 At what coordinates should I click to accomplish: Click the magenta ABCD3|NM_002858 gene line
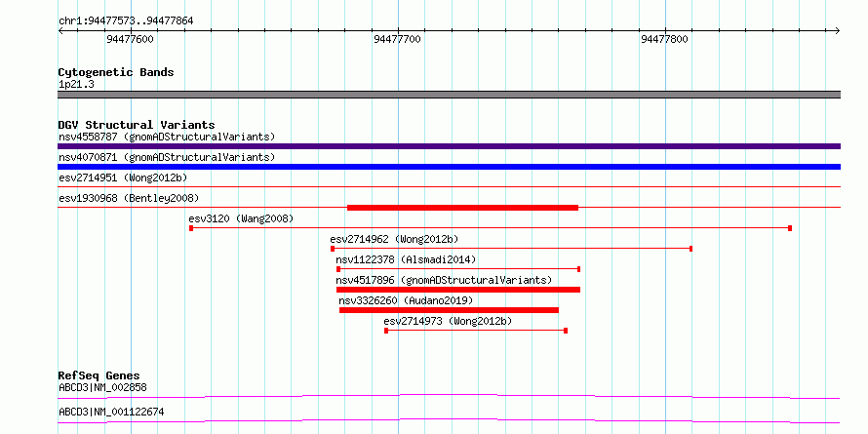449,396
